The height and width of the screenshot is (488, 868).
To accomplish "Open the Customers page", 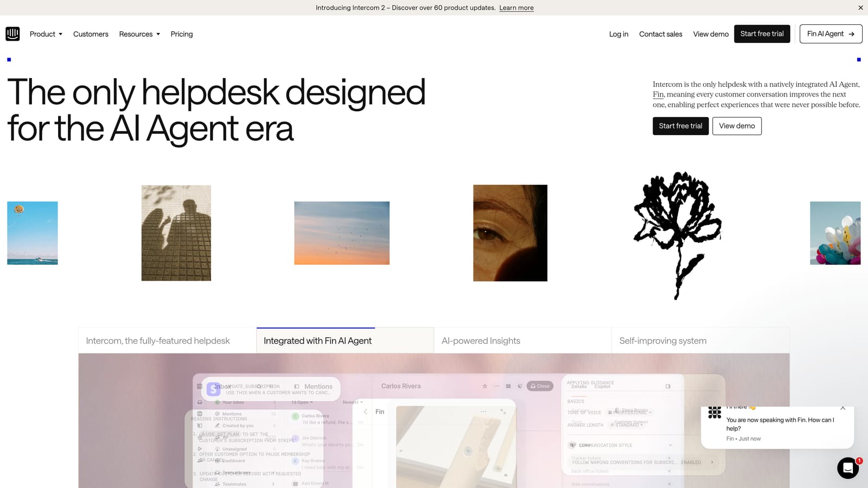I will pyautogui.click(x=91, y=34).
